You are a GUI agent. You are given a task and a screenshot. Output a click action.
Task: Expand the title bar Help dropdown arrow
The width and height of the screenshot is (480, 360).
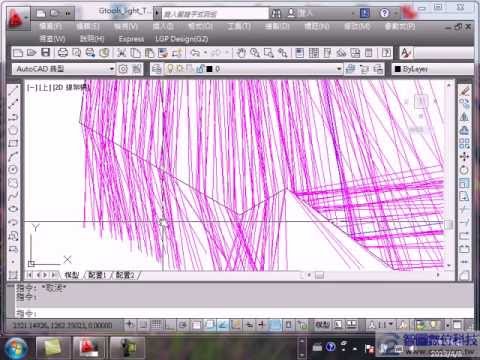395,13
